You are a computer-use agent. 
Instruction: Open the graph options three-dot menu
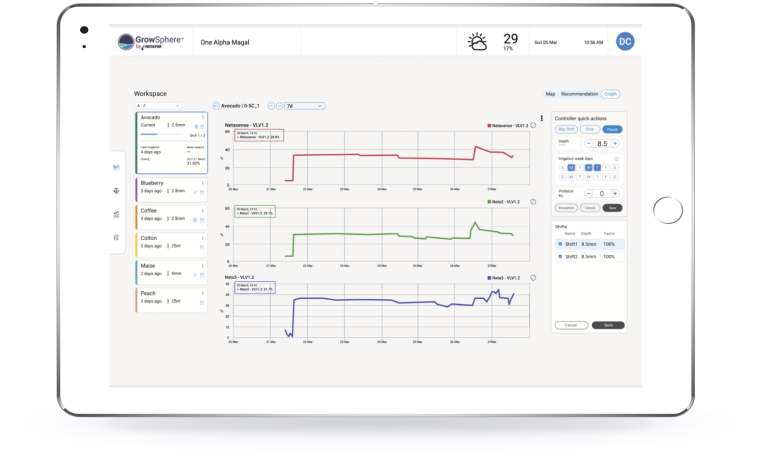point(541,118)
